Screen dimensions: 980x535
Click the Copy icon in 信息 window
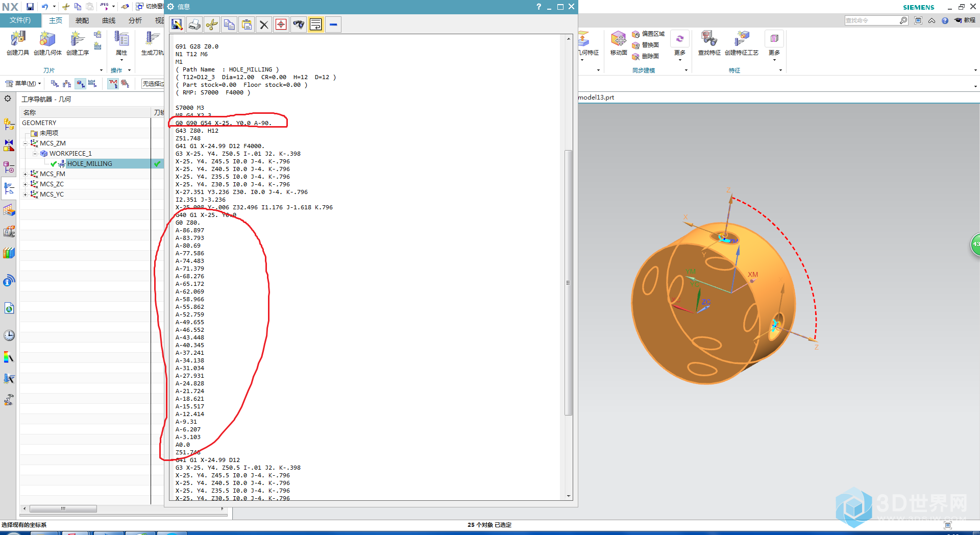229,25
